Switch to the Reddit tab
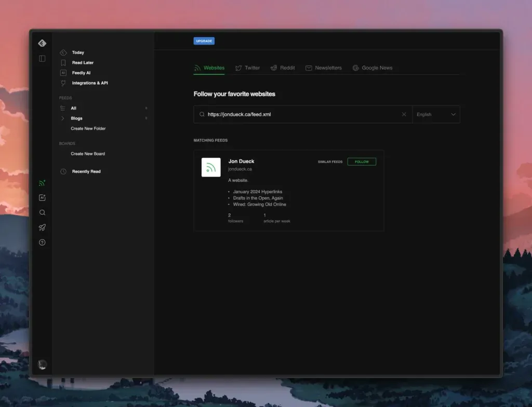 282,68
